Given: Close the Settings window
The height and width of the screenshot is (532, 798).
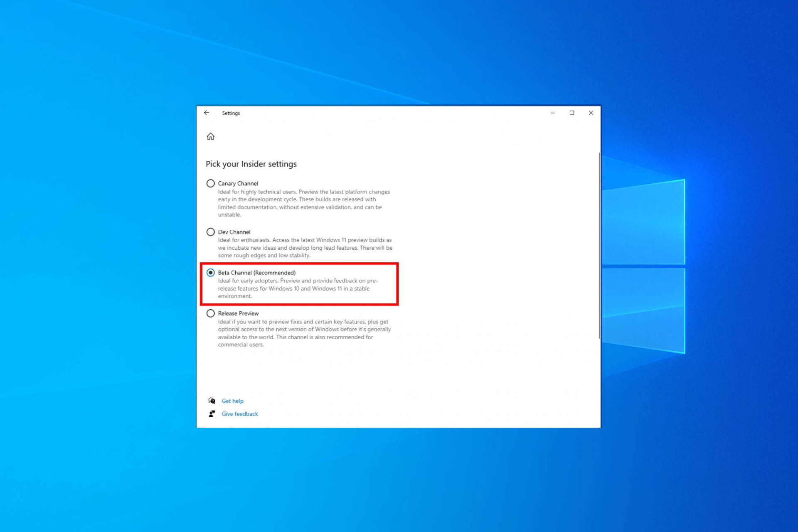Looking at the screenshot, I should pyautogui.click(x=591, y=113).
